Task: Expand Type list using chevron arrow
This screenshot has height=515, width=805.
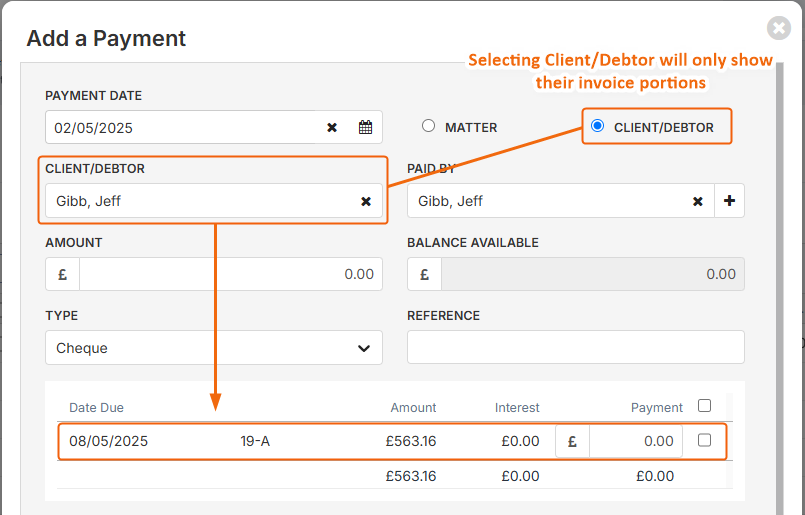Action: coord(364,348)
